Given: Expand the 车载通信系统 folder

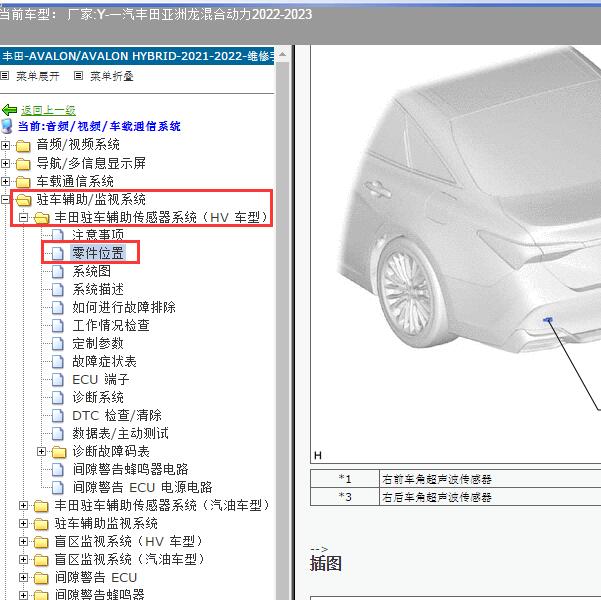Looking at the screenshot, I should pos(5,181).
